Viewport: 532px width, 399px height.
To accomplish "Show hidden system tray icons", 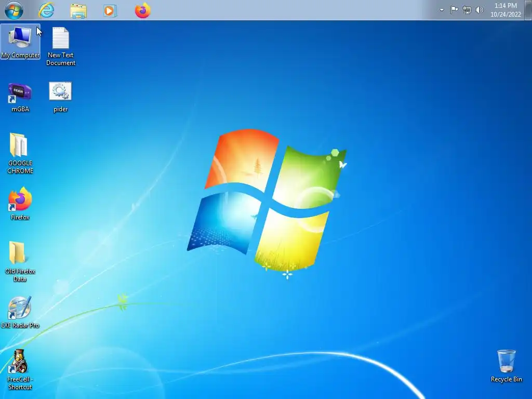I will click(x=442, y=10).
